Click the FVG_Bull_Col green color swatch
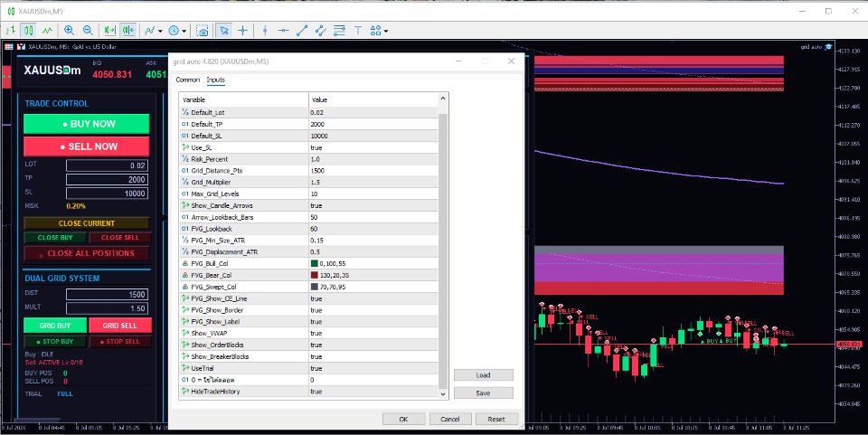Screen dimensions: 868x435 click(x=315, y=263)
